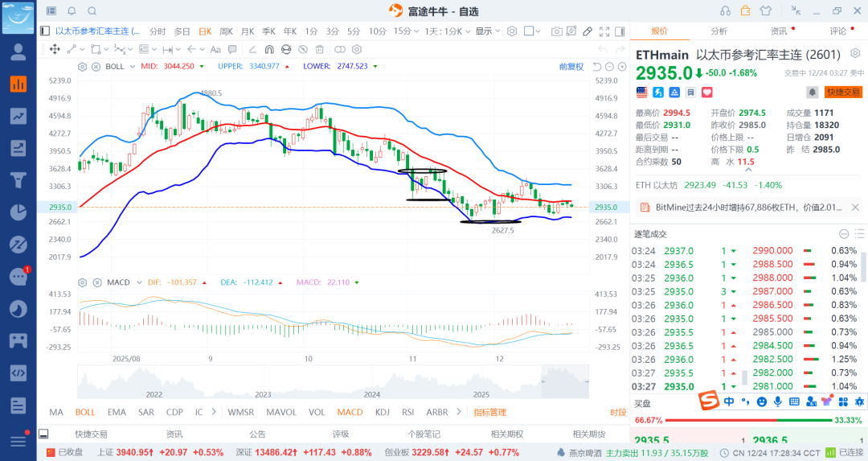Open the T-shirt skin theme icon

(766, 10)
